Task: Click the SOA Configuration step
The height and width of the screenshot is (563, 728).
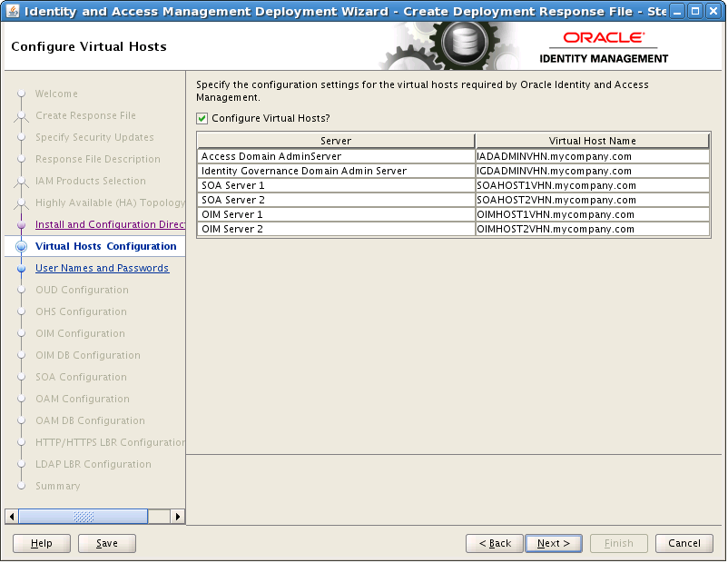Action: [x=82, y=377]
